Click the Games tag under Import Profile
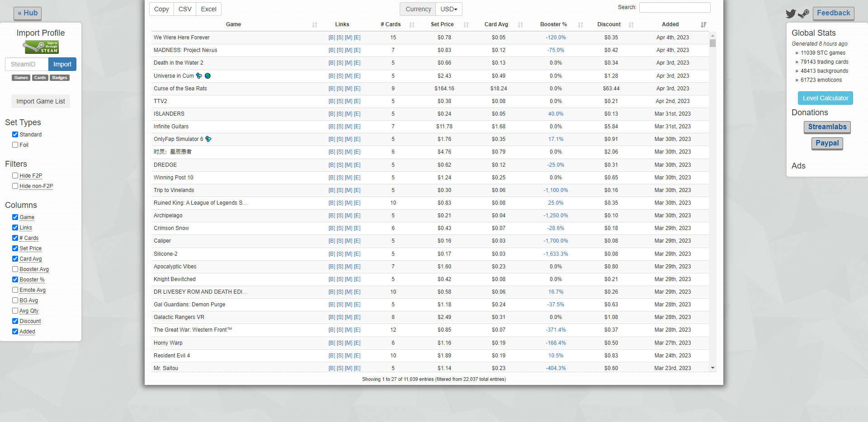The width and height of the screenshot is (868, 422). coord(21,78)
